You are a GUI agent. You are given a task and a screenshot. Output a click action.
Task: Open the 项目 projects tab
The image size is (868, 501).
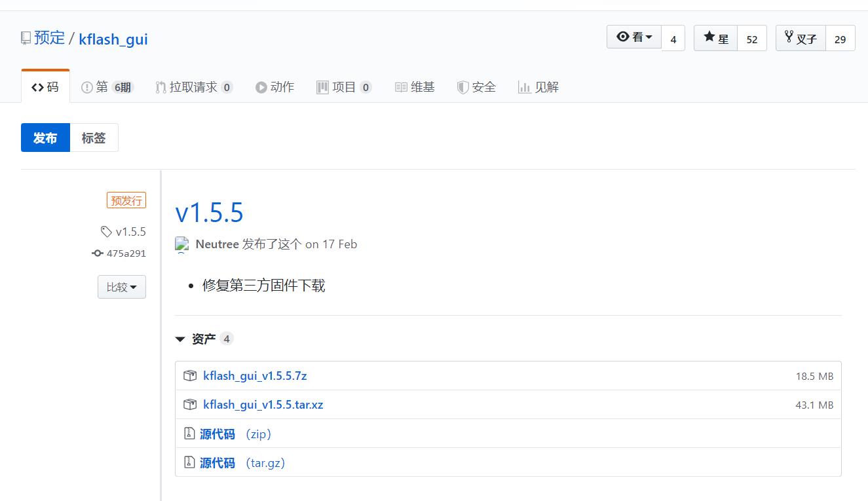point(344,87)
